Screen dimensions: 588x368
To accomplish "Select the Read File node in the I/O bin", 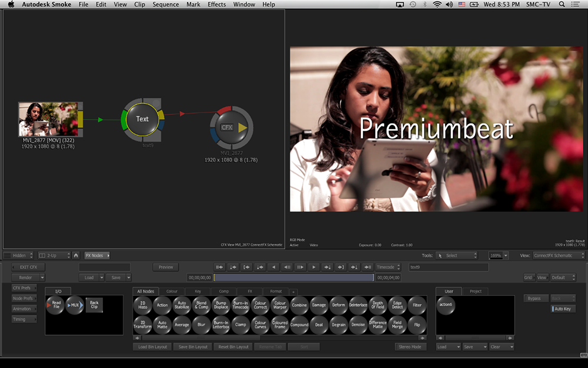I will coord(56,305).
